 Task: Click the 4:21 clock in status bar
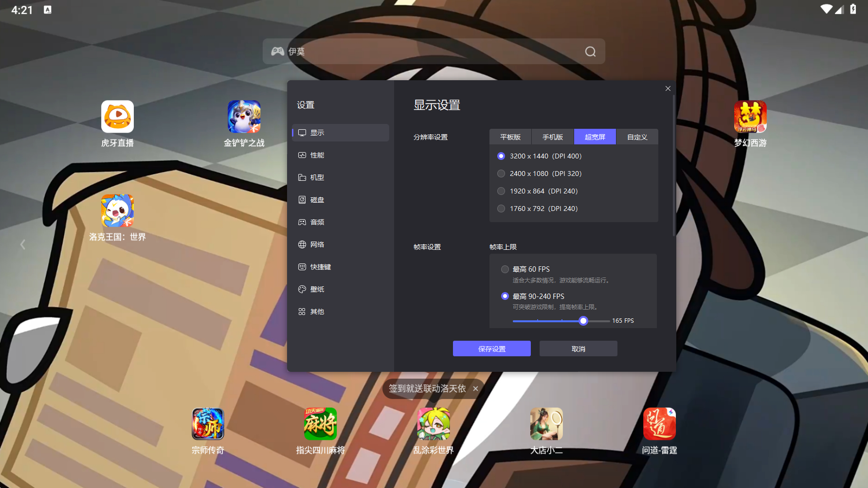click(x=22, y=10)
